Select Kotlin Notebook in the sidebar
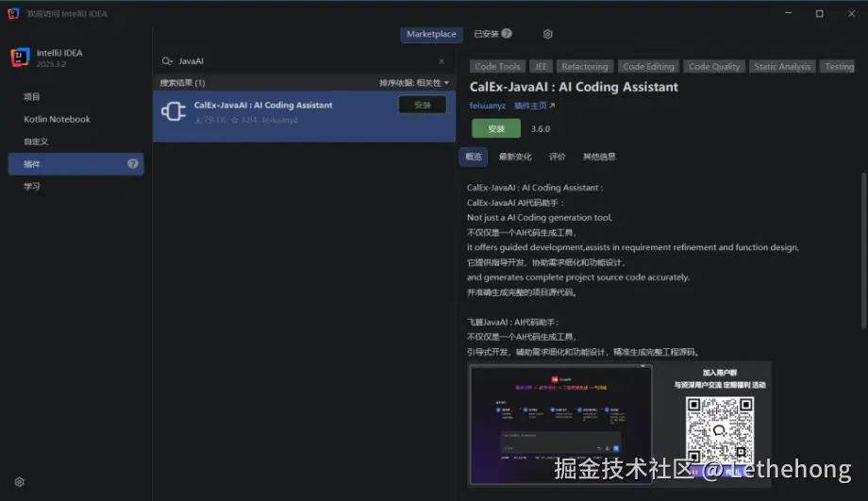The image size is (868, 501). [x=75, y=119]
